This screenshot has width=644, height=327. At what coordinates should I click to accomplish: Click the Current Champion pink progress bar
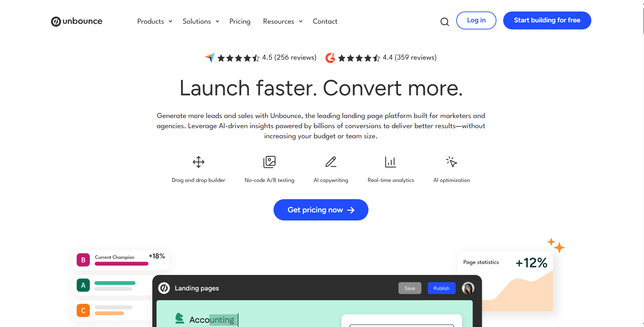pos(122,264)
